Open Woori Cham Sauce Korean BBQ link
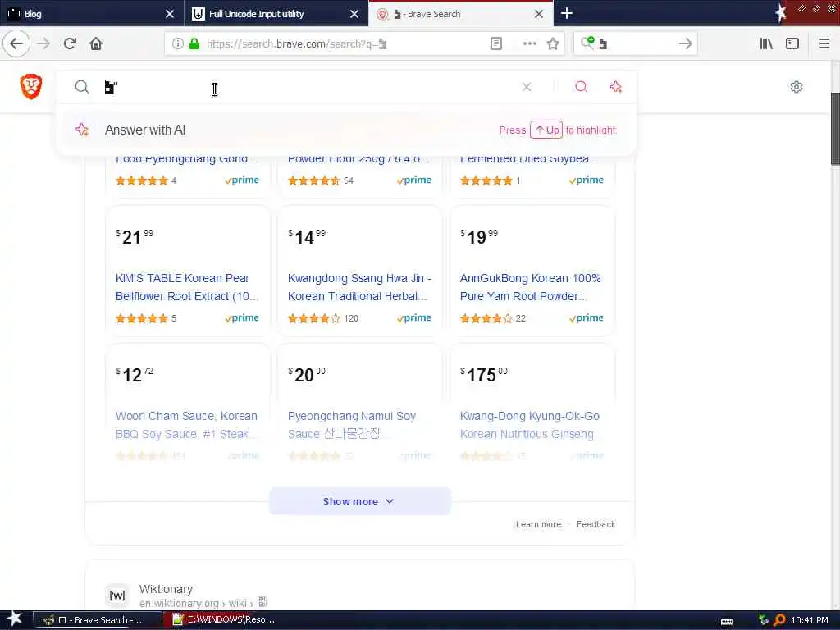Screen dimensions: 840x630 [x=186, y=425]
